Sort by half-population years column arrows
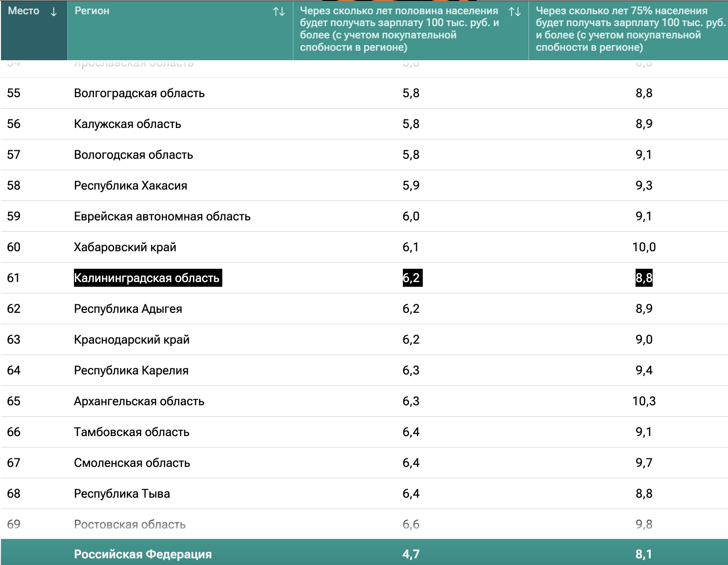This screenshot has height=565, width=728. (x=515, y=11)
